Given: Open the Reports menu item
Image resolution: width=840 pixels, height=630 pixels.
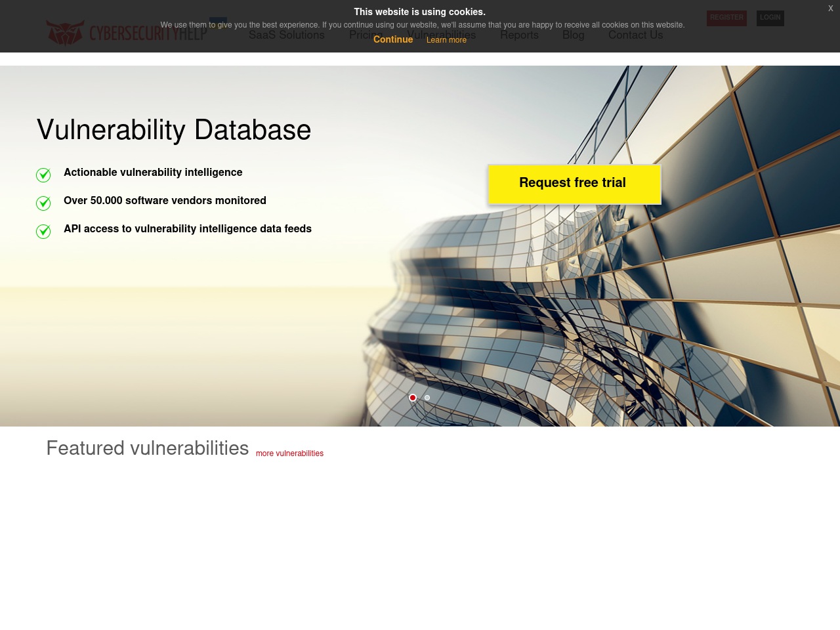Looking at the screenshot, I should (519, 35).
